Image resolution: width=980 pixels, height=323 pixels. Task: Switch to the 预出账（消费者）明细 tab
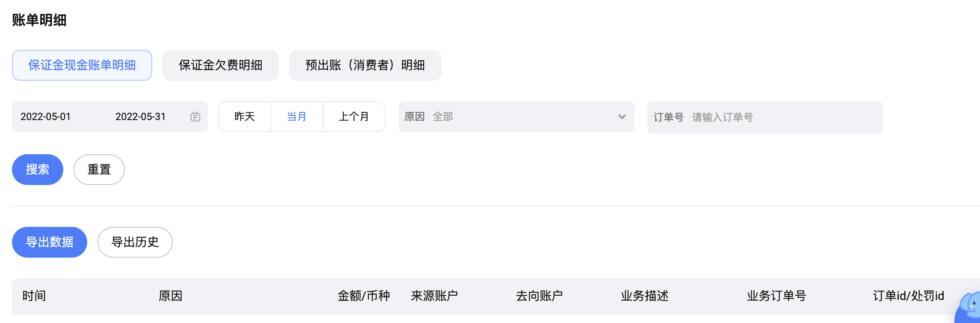click(x=365, y=65)
